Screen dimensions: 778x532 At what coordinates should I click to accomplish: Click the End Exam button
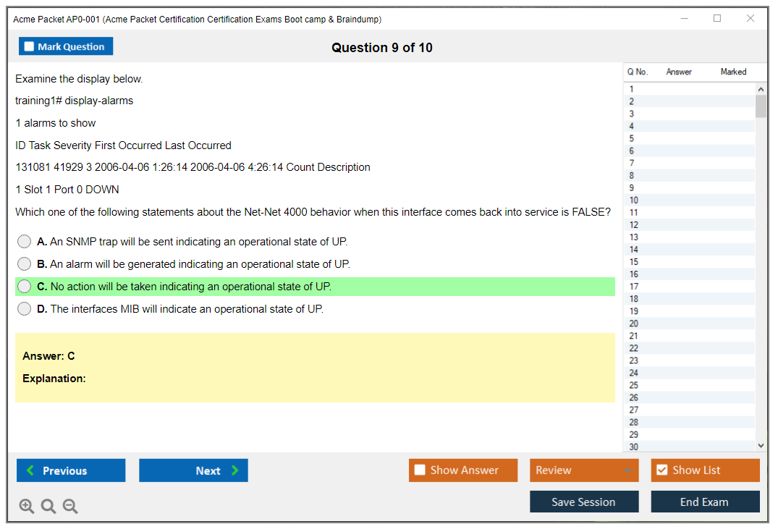point(704,502)
